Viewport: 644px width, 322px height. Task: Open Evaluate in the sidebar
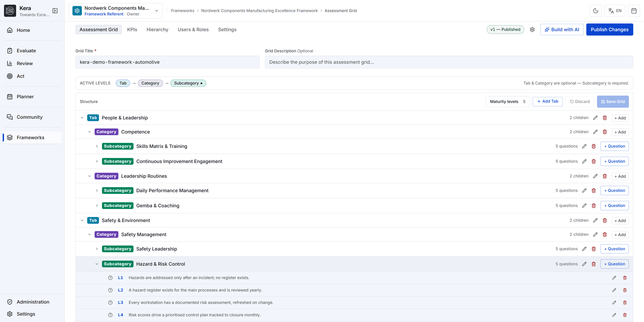pos(32,51)
